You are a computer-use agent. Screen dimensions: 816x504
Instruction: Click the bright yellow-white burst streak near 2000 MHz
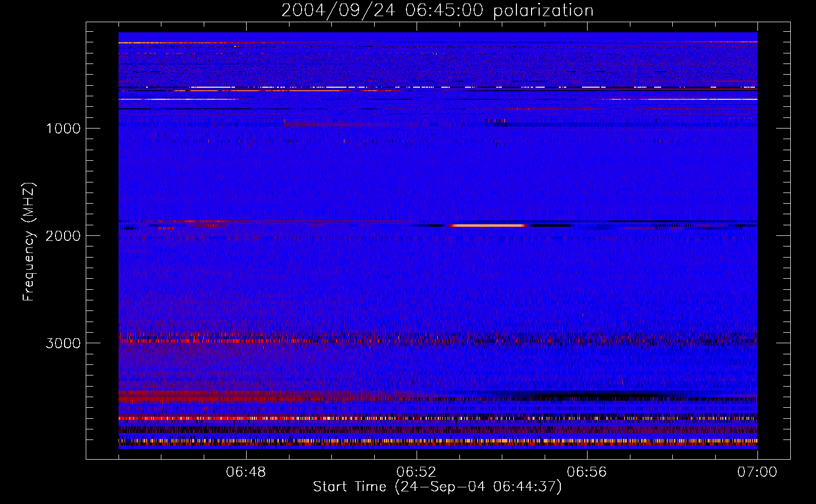click(x=488, y=226)
